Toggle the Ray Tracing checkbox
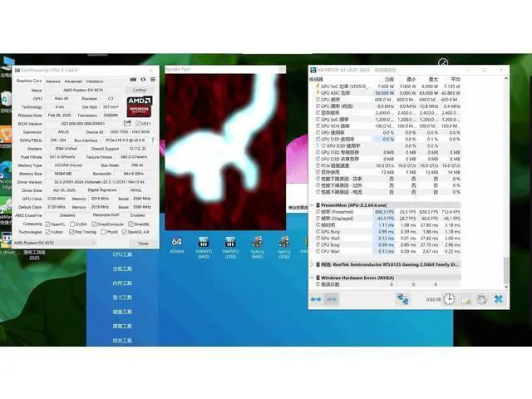Screen dimensions: 532x399 (71, 232)
